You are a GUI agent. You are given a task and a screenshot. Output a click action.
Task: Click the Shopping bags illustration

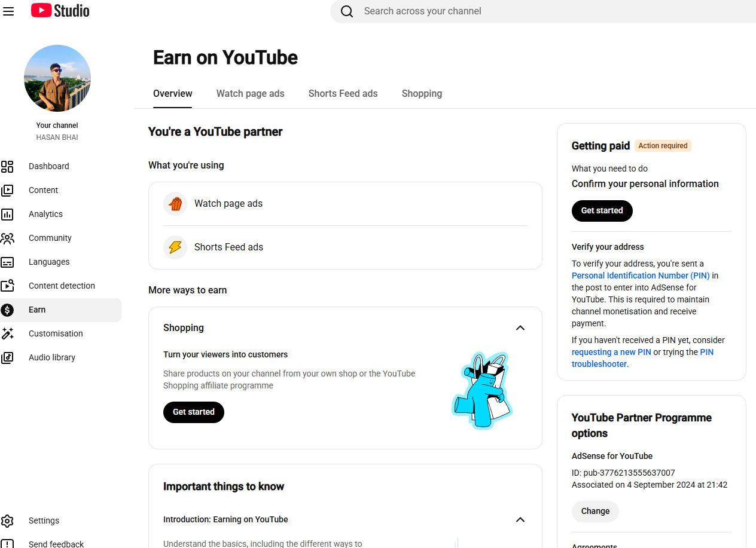click(x=482, y=391)
